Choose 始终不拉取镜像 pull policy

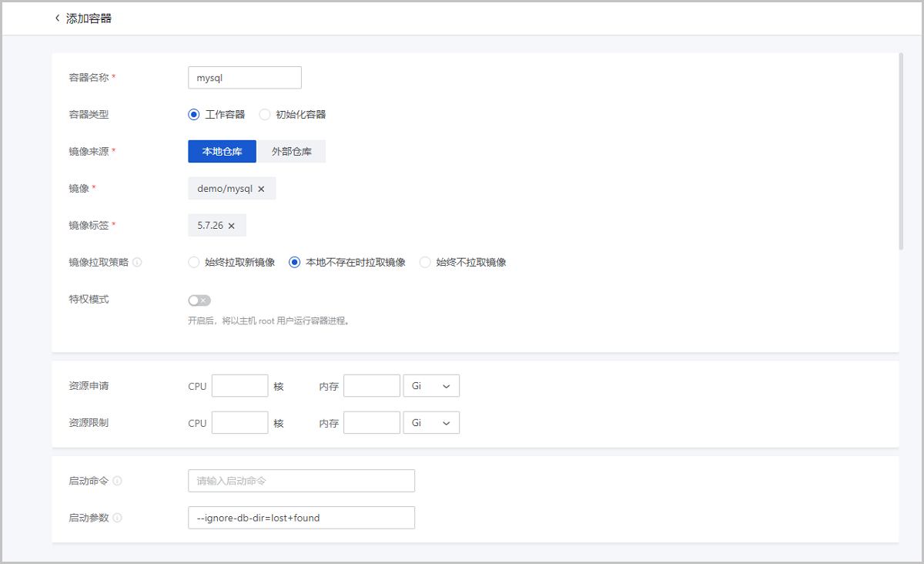click(425, 262)
